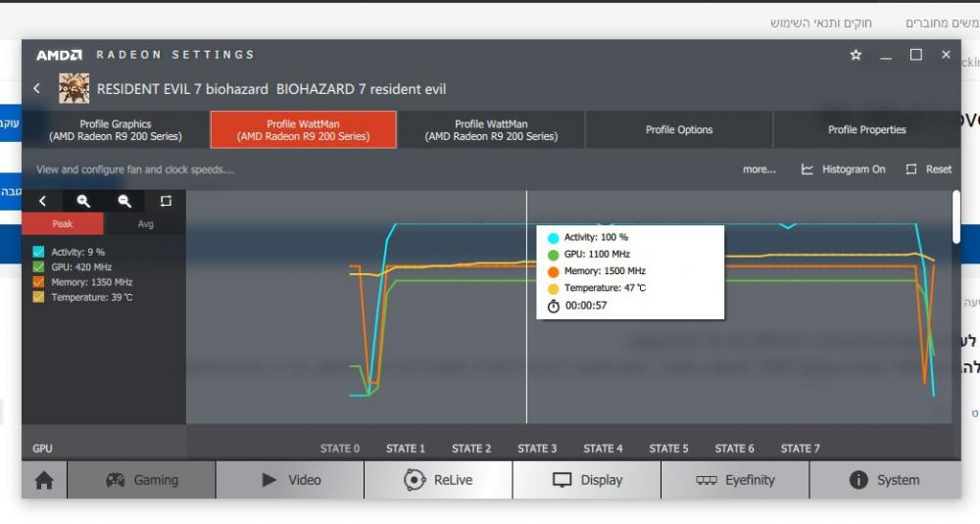Click the favorites star icon in title bar
980x524 pixels.
[856, 55]
